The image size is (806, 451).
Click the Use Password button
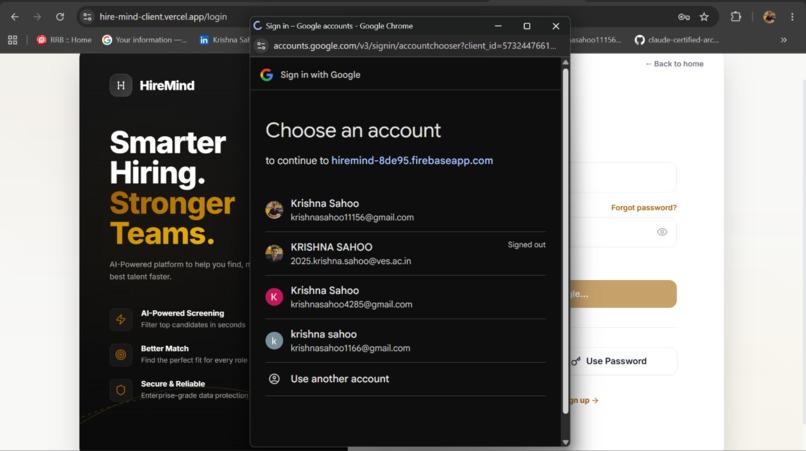624,361
